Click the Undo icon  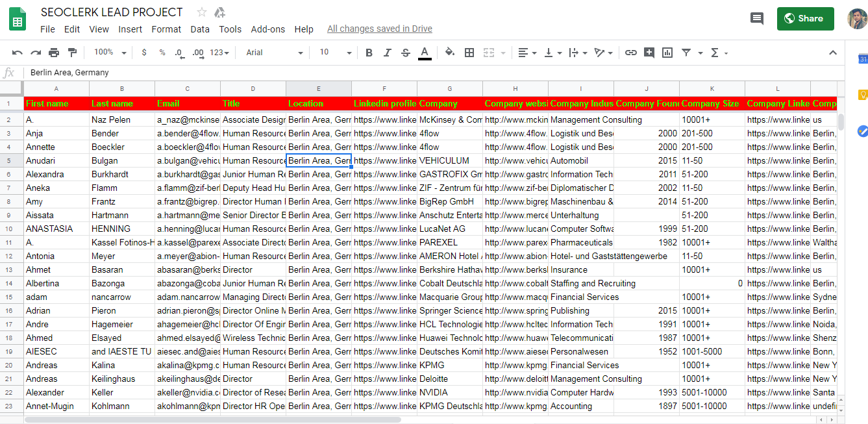(18, 53)
